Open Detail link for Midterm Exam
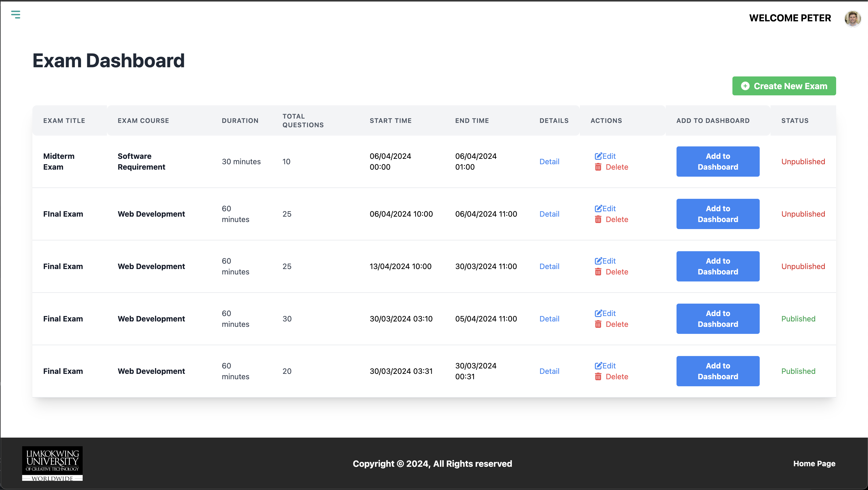Viewport: 868px width, 490px height. [549, 162]
